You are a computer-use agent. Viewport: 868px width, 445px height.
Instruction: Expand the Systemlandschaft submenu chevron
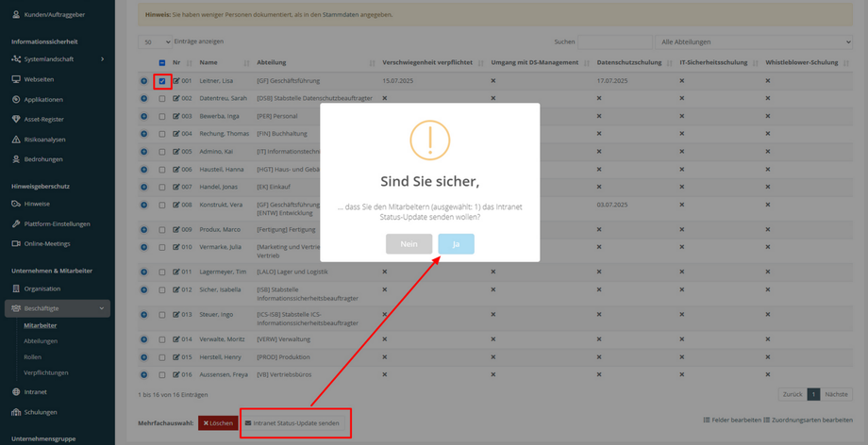103,59
